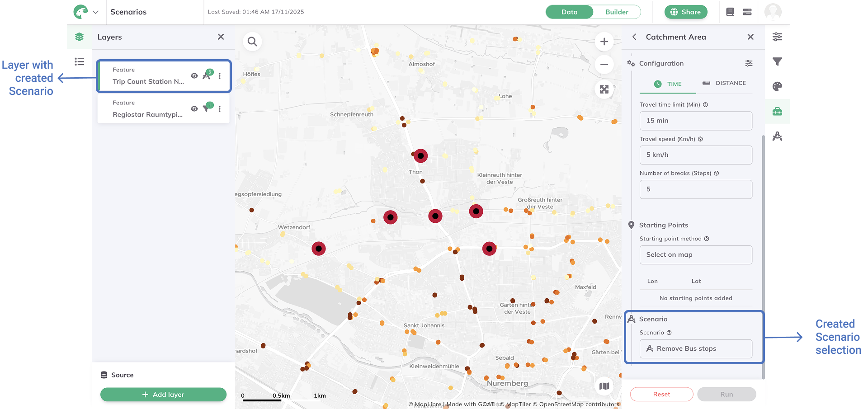This screenshot has height=409, width=868.
Task: Open the map search magnifier
Action: click(x=252, y=42)
